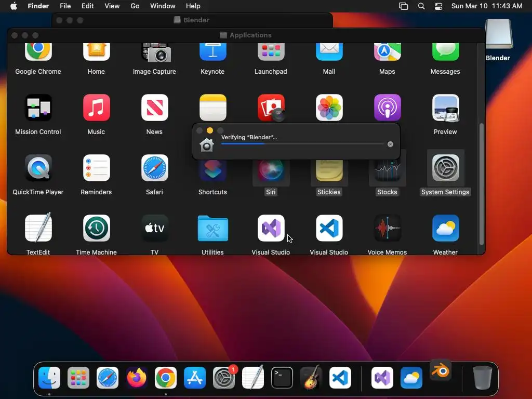Open GarageBand from the Dock

pyautogui.click(x=311, y=377)
